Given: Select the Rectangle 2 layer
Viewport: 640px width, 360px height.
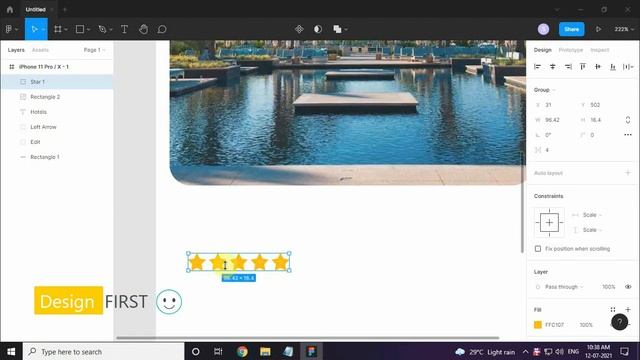Looking at the screenshot, I should (x=57, y=97).
